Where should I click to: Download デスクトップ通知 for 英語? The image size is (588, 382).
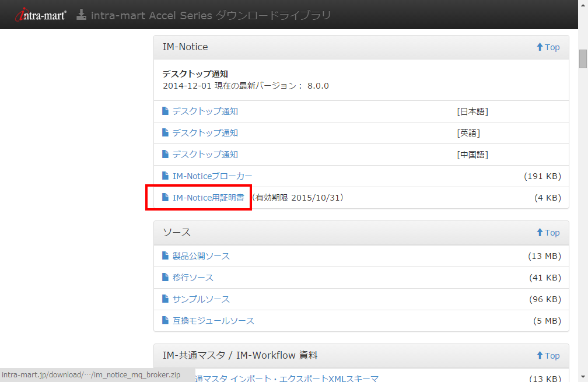click(205, 133)
